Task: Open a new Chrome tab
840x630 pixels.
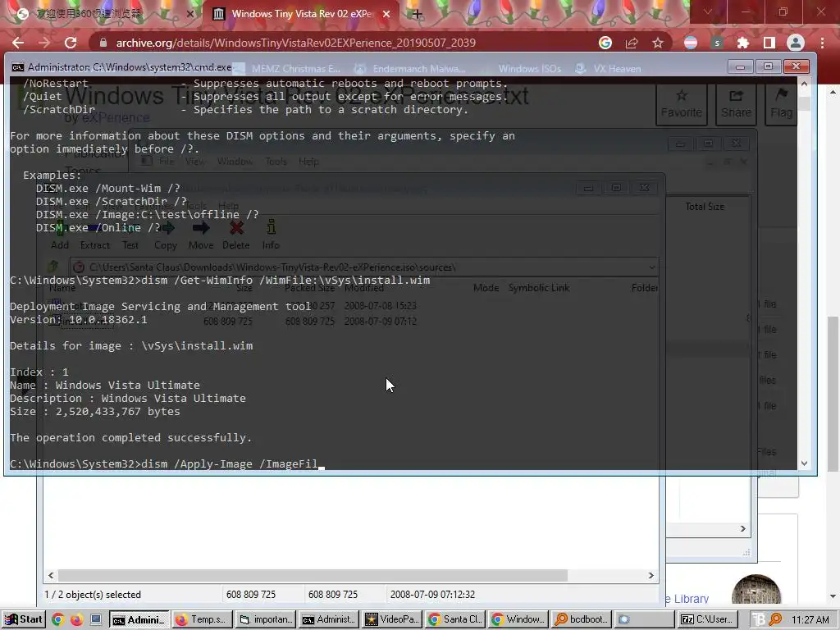Action: click(x=418, y=14)
